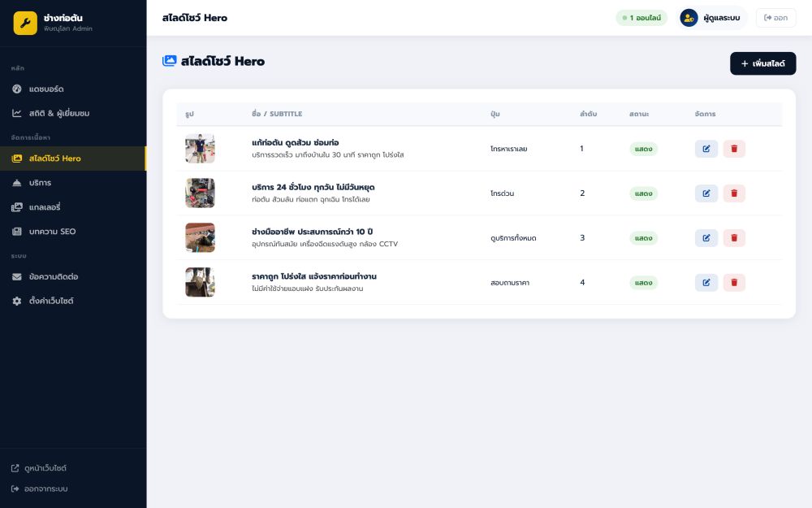The width and height of the screenshot is (812, 508).
Task: Click the wrench logo icon in sidebar
Action: pyautogui.click(x=25, y=23)
